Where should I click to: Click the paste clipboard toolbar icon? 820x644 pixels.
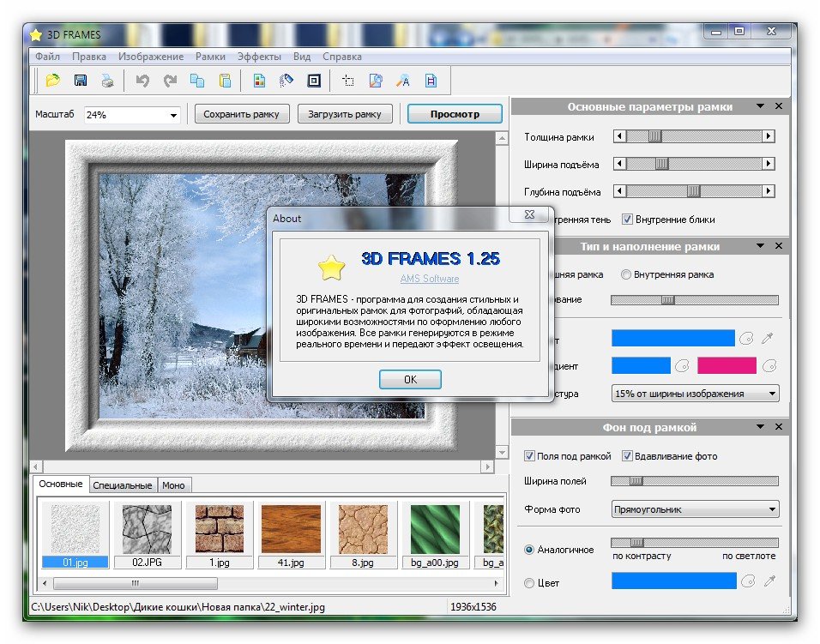[225, 81]
